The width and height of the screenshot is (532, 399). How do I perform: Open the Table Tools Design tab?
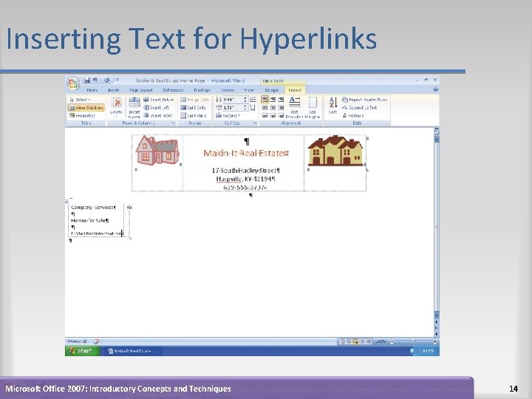(x=272, y=90)
